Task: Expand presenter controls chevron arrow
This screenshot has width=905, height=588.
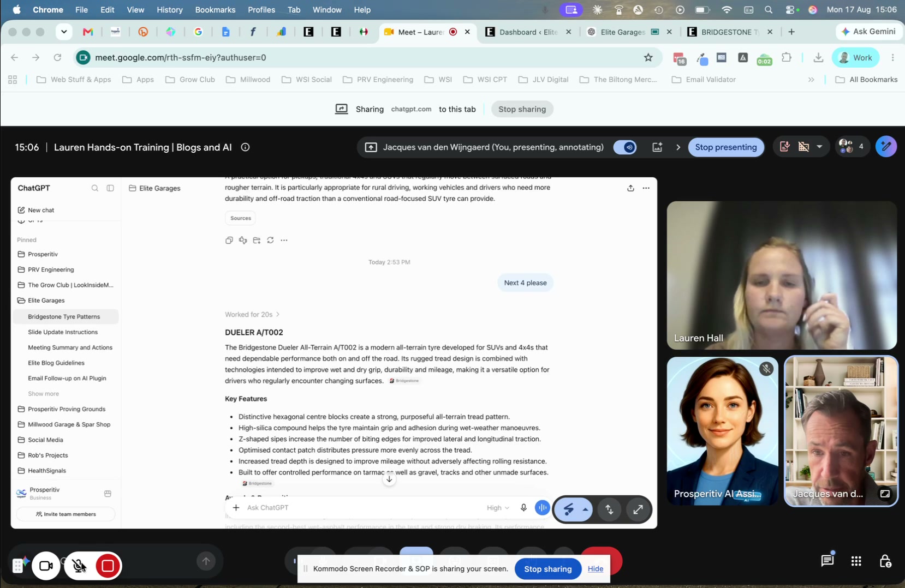Action: (678, 147)
